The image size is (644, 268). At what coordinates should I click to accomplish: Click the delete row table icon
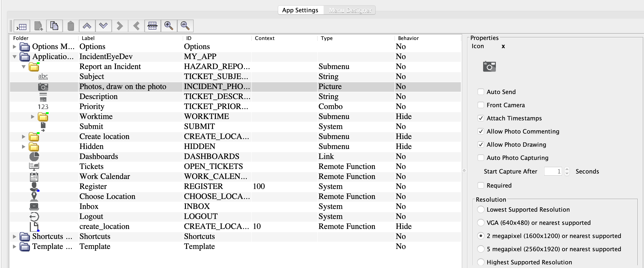click(152, 26)
